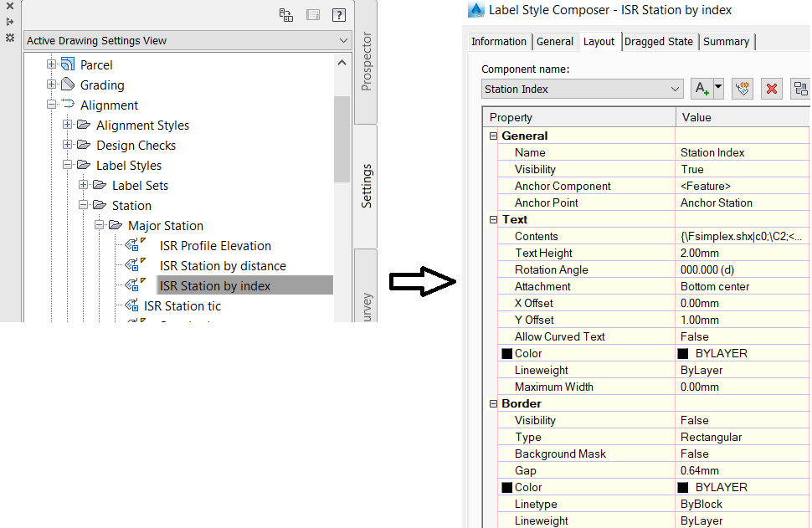Click the Toolspace help question-mark icon
The width and height of the screenshot is (812, 528).
tap(339, 15)
